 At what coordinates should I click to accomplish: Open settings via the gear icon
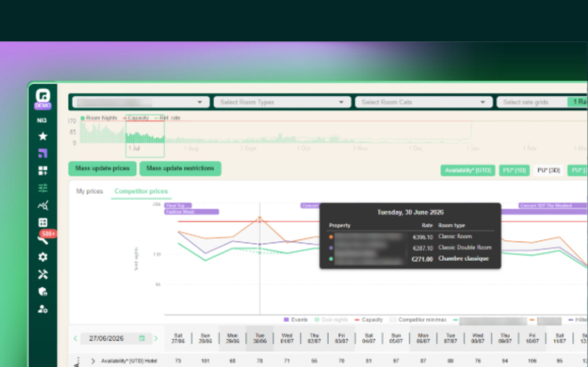coord(43,257)
